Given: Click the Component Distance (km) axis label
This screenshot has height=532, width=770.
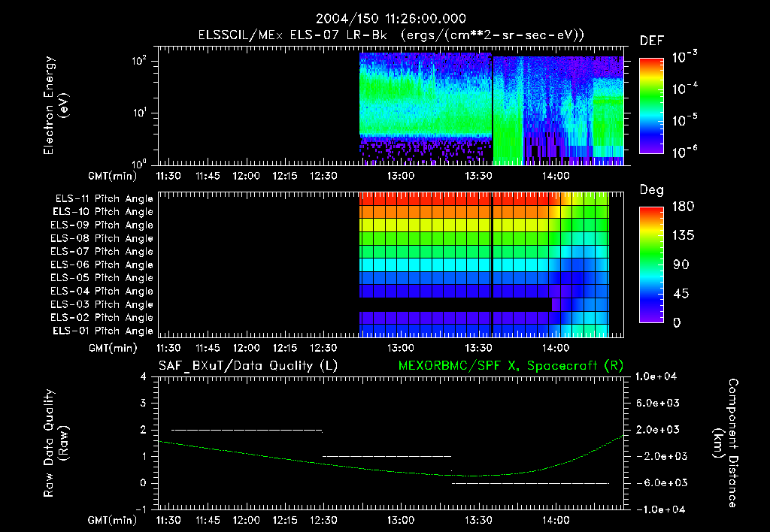Looking at the screenshot, I should tap(726, 443).
